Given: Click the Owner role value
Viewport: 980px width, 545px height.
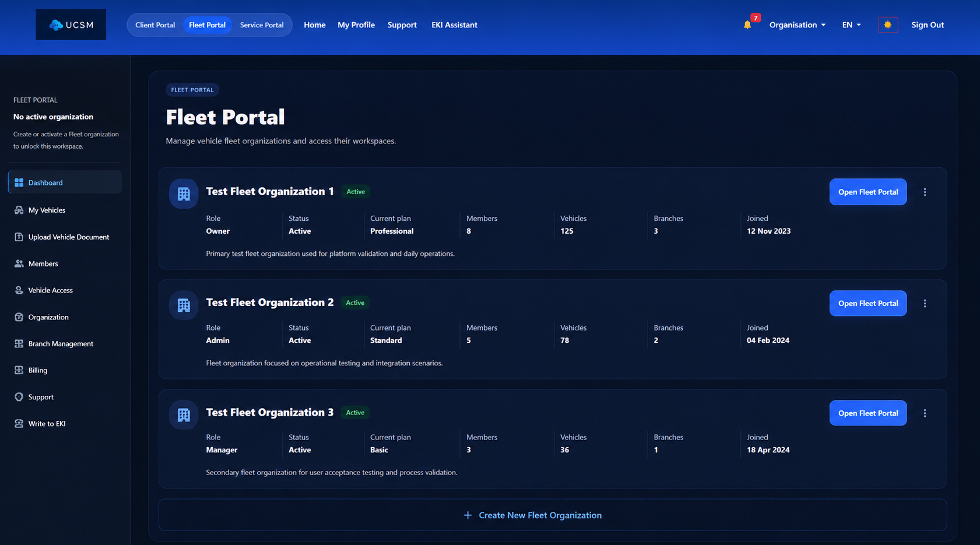Looking at the screenshot, I should click(x=217, y=231).
